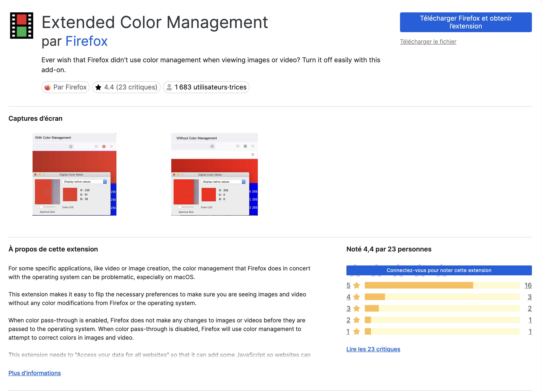Open Lire les 23 critiques link
Screen dimensions: 542x392
pyautogui.click(x=373, y=349)
